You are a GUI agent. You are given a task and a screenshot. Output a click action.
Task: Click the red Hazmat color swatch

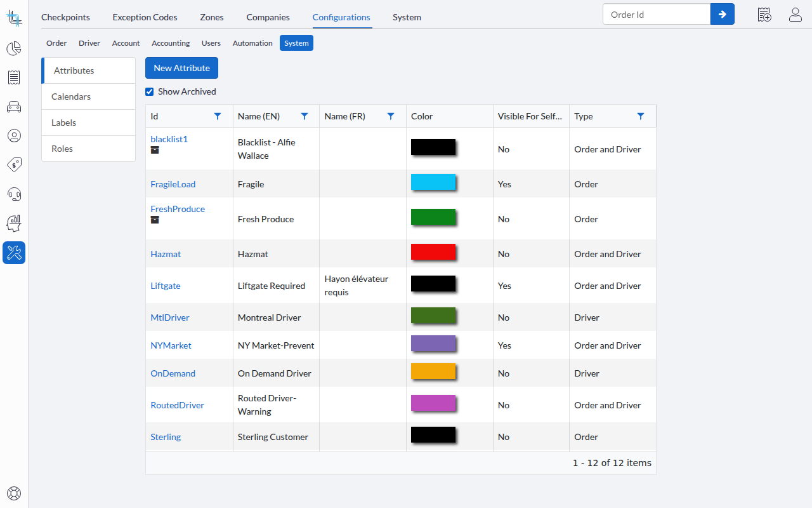tap(433, 252)
